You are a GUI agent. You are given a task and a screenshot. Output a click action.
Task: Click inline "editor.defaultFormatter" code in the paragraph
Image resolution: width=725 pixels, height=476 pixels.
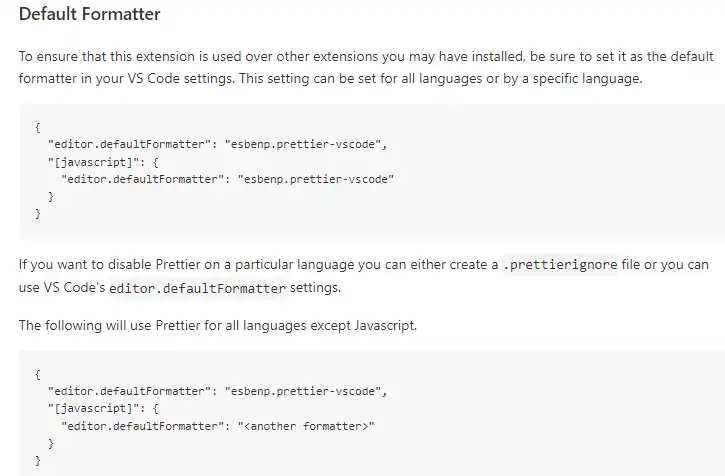[197, 289]
